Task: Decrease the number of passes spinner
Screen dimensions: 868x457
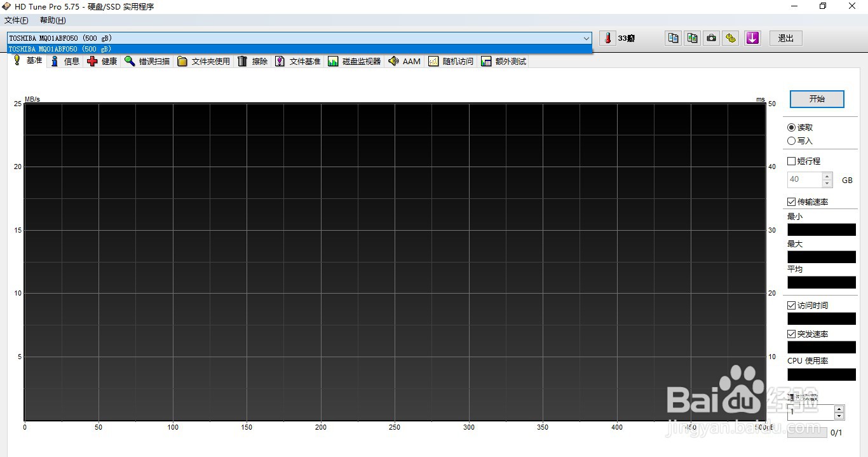Action: click(x=839, y=416)
